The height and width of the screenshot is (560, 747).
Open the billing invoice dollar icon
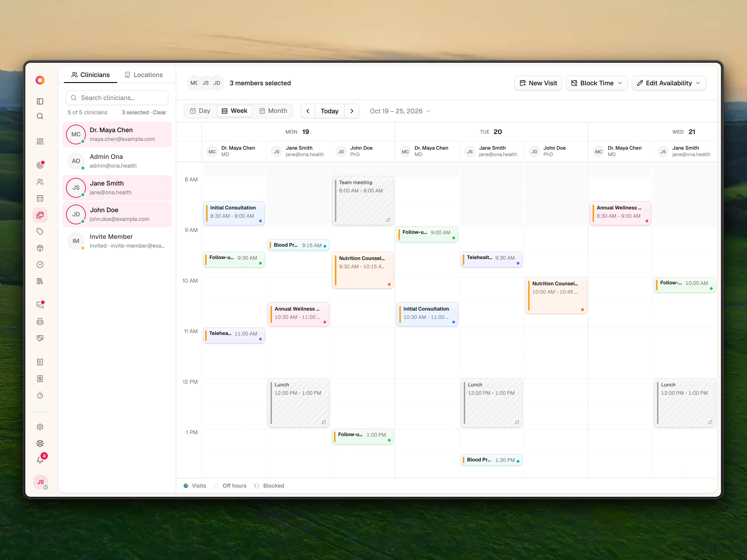(x=40, y=379)
